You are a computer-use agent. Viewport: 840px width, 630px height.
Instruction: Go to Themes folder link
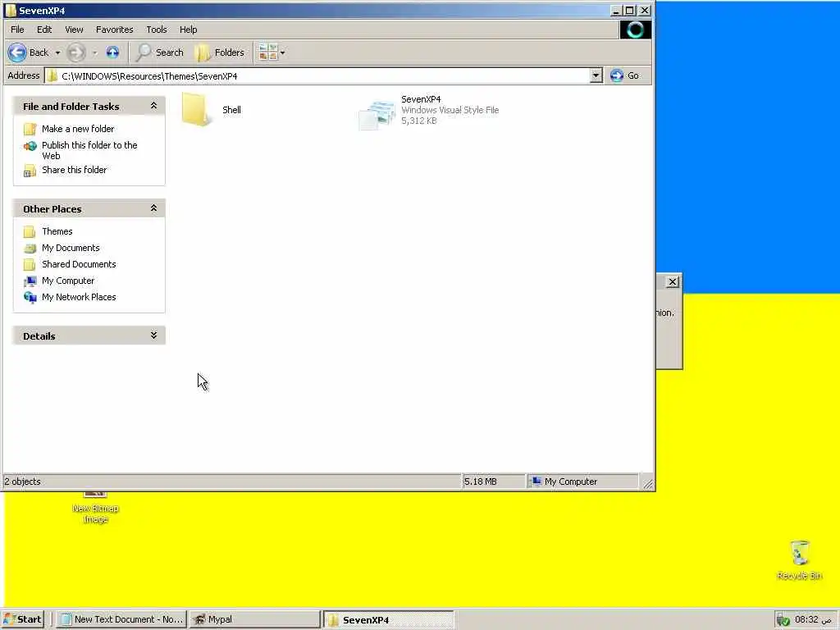pos(57,231)
